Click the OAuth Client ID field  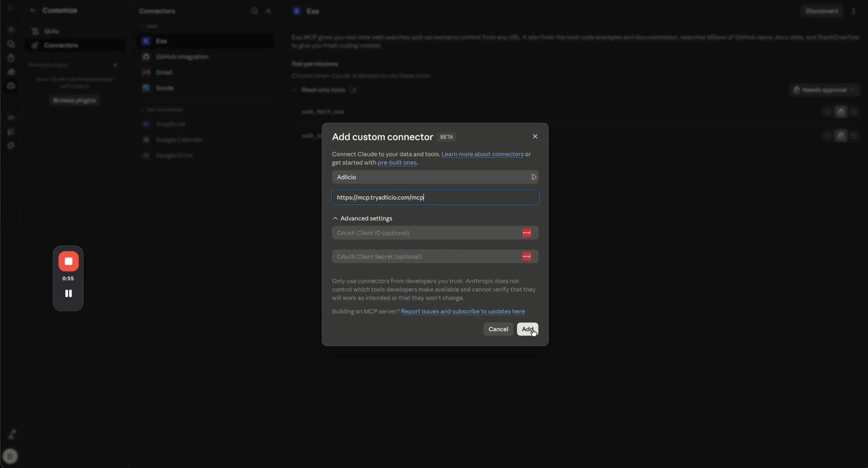[x=435, y=233]
